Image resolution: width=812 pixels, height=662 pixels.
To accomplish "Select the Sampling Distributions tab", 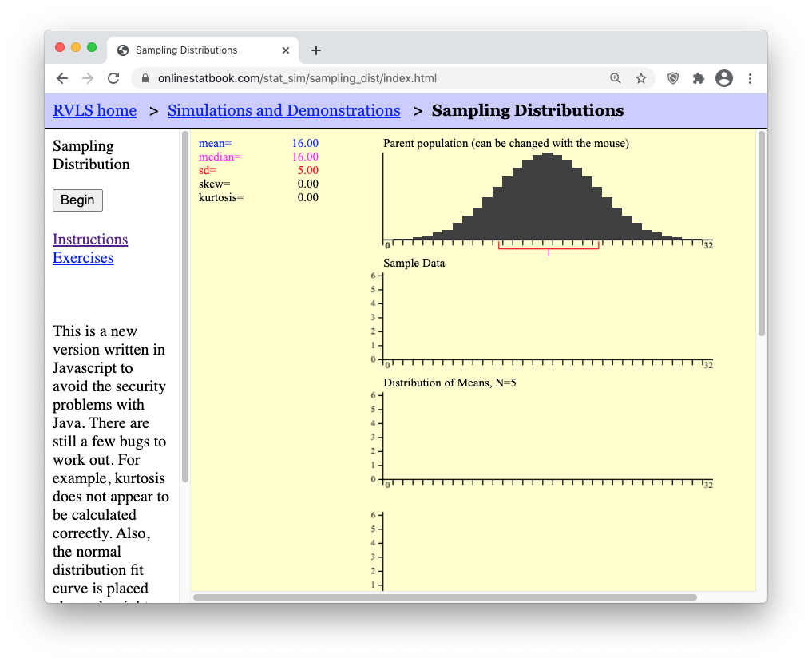I will coord(192,50).
